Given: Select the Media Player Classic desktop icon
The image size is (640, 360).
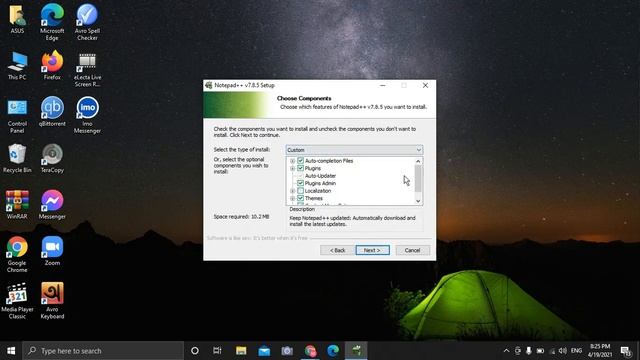Looking at the screenshot, I should (x=17, y=301).
